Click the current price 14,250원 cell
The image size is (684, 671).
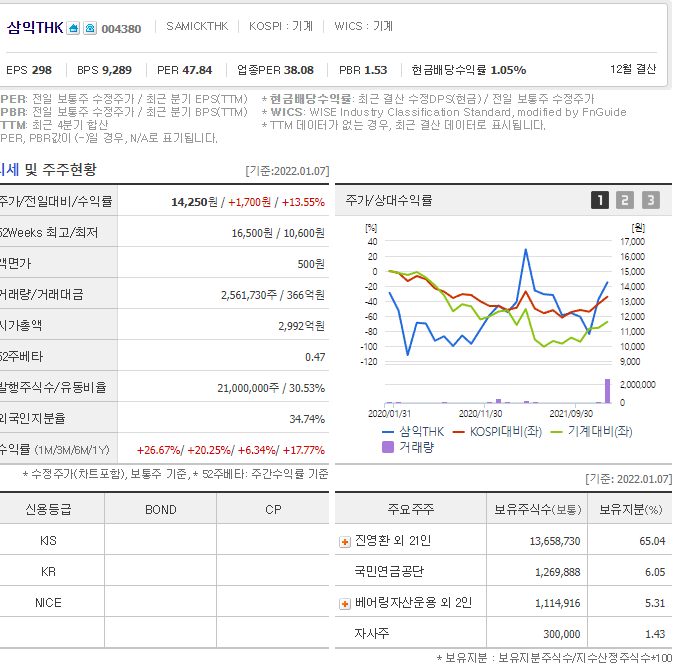tap(194, 202)
